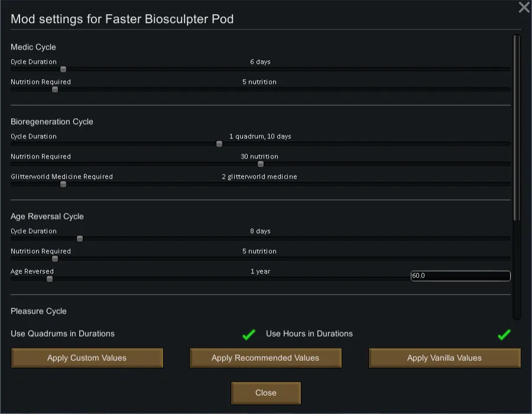The image size is (532, 414).
Task: Click Bioregeneration Nutrition Required slider handle
Action: 261,164
